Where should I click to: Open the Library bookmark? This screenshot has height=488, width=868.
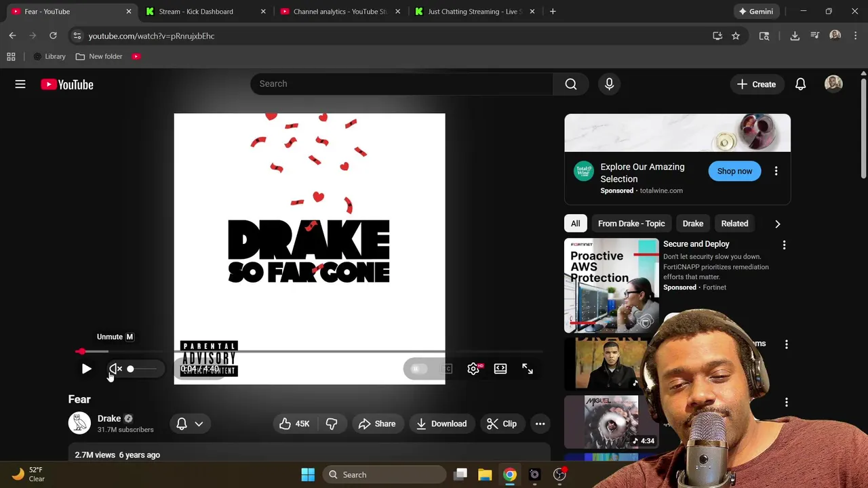click(x=50, y=56)
